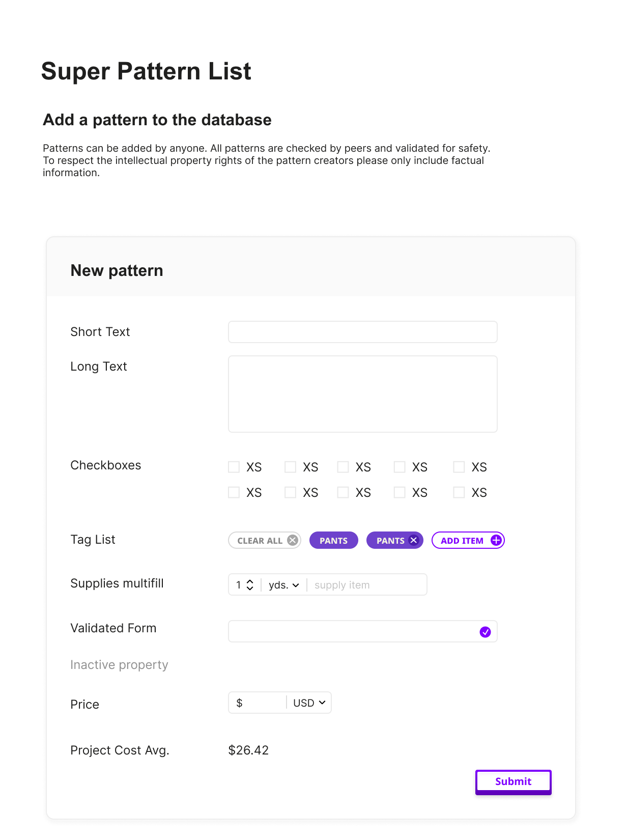Check the first XS checkbox in top row
Screen dimensions: 627x840
[234, 467]
